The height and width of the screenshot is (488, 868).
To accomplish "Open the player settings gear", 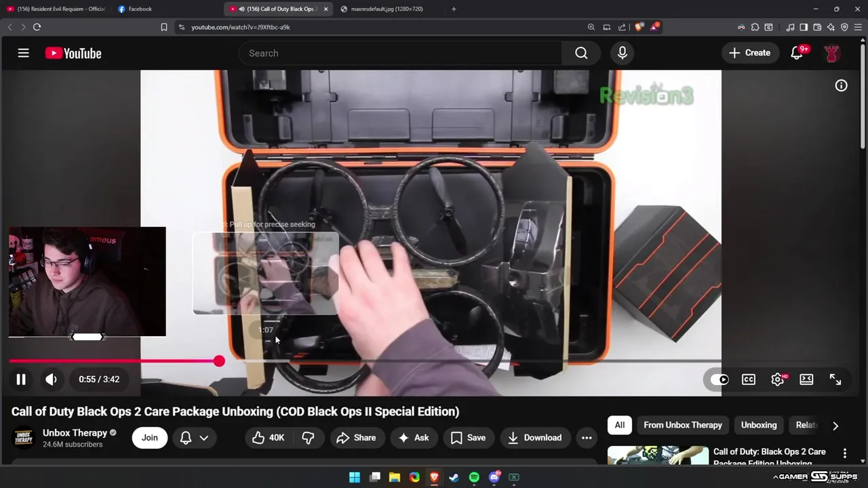I will 778,380.
